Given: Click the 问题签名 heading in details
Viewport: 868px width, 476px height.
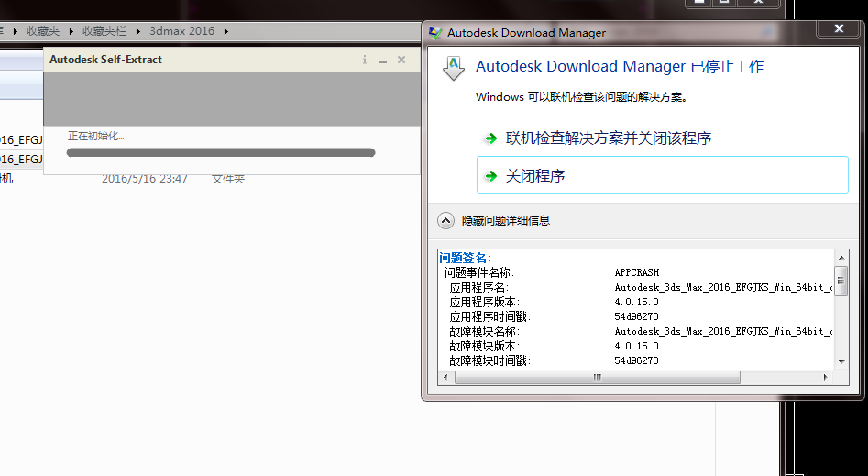Looking at the screenshot, I should click(465, 258).
